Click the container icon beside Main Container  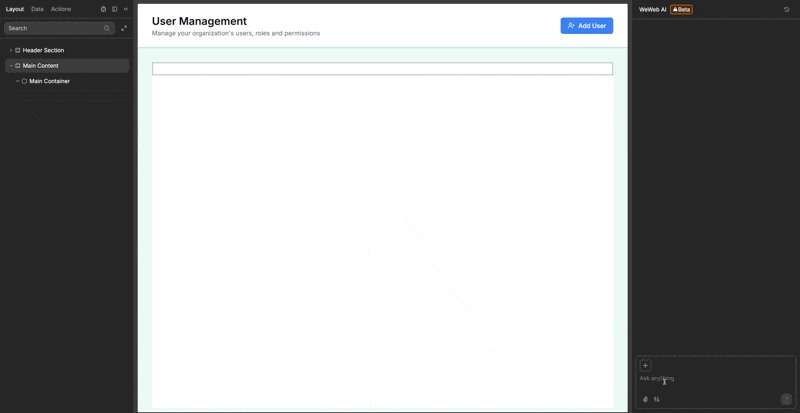coord(24,81)
